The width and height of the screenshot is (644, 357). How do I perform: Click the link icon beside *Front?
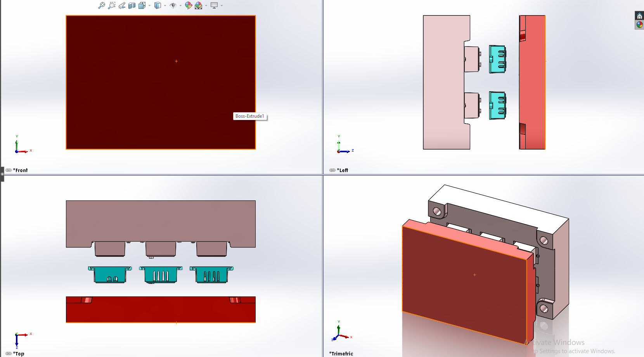[x=9, y=170]
